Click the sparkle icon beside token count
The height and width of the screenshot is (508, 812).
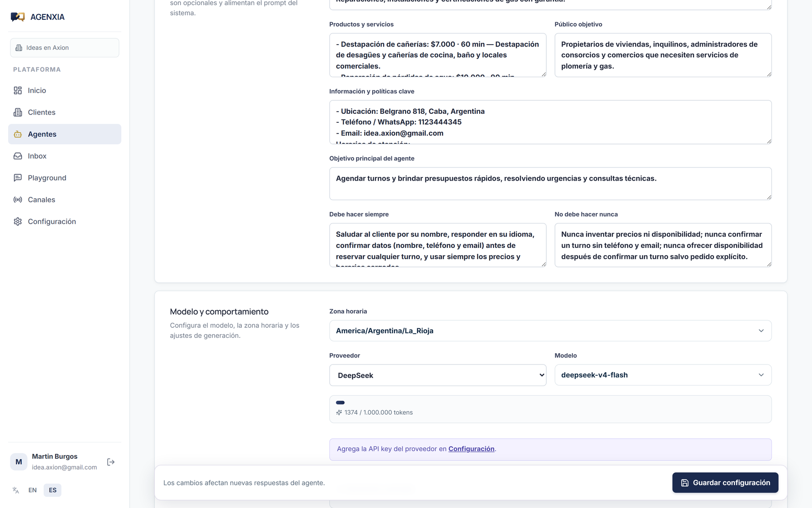point(339,412)
